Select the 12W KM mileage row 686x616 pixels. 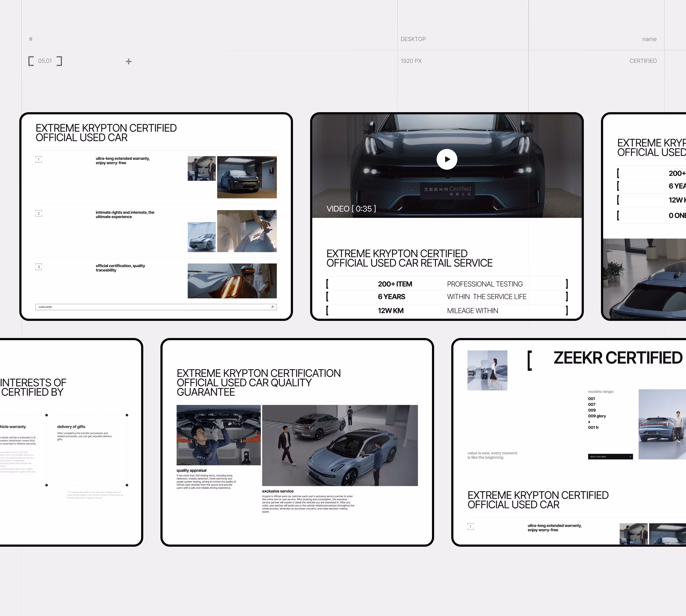[x=447, y=311]
